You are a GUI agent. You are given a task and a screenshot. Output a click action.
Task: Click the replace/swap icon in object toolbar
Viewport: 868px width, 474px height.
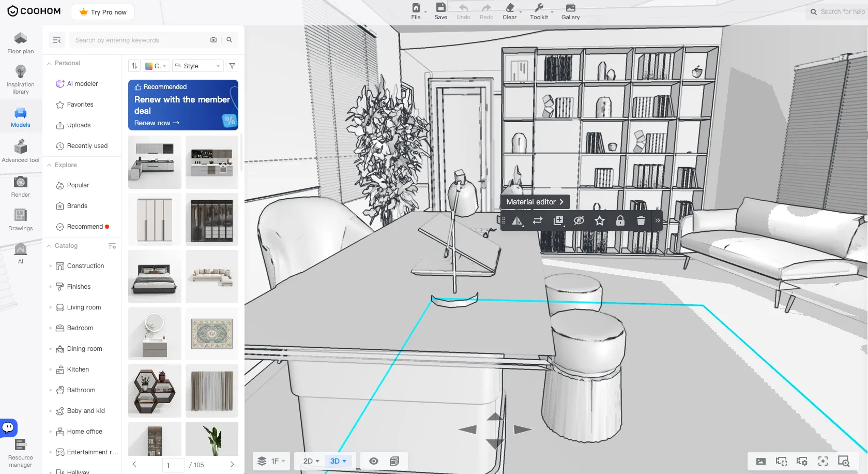pyautogui.click(x=538, y=221)
